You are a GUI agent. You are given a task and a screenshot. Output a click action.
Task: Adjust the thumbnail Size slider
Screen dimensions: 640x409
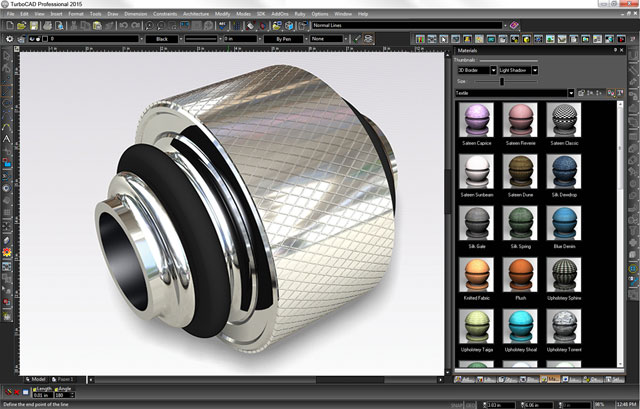(x=501, y=81)
